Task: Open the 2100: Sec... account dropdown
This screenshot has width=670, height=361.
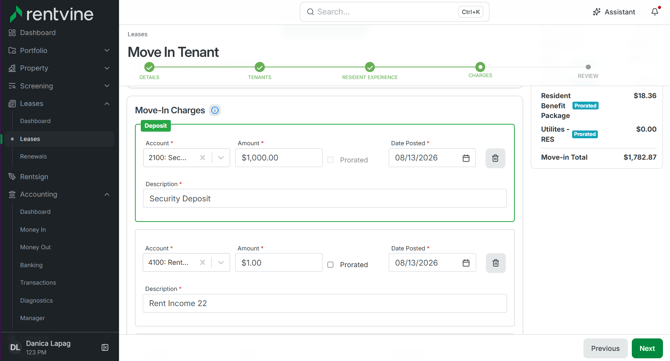Action: point(221,158)
